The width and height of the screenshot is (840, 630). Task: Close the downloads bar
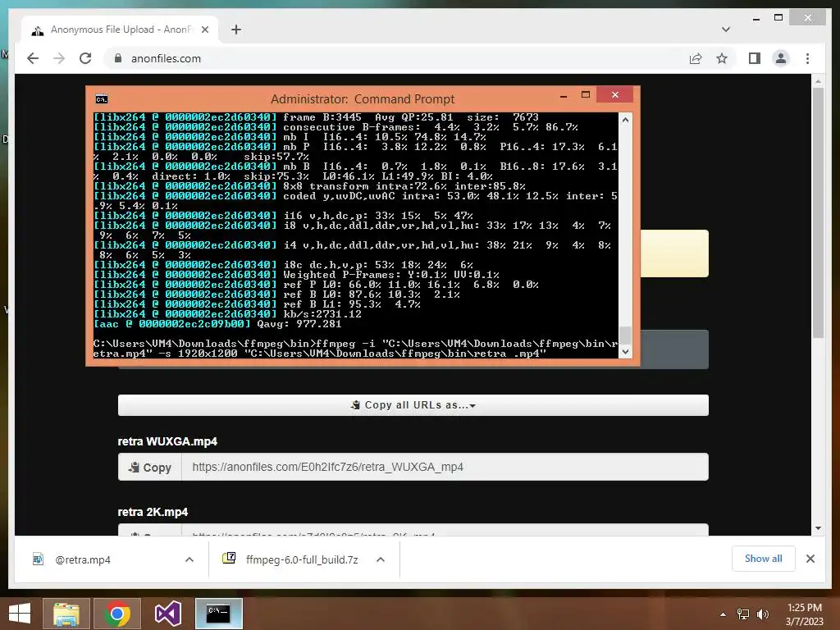pyautogui.click(x=810, y=559)
